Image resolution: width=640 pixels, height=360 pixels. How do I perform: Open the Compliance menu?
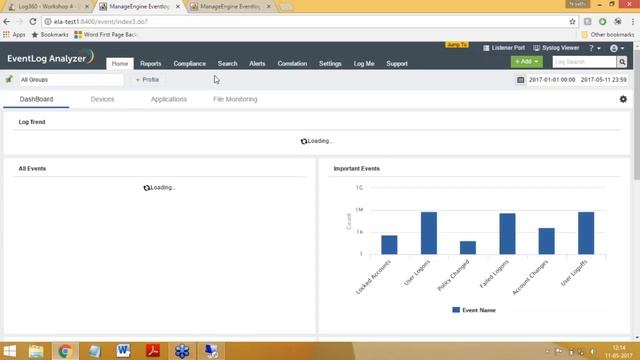(189, 64)
